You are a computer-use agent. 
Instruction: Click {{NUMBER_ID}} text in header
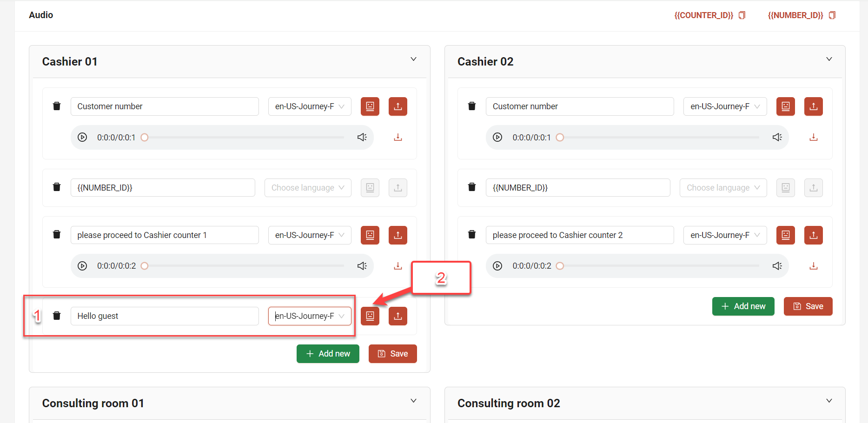795,15
